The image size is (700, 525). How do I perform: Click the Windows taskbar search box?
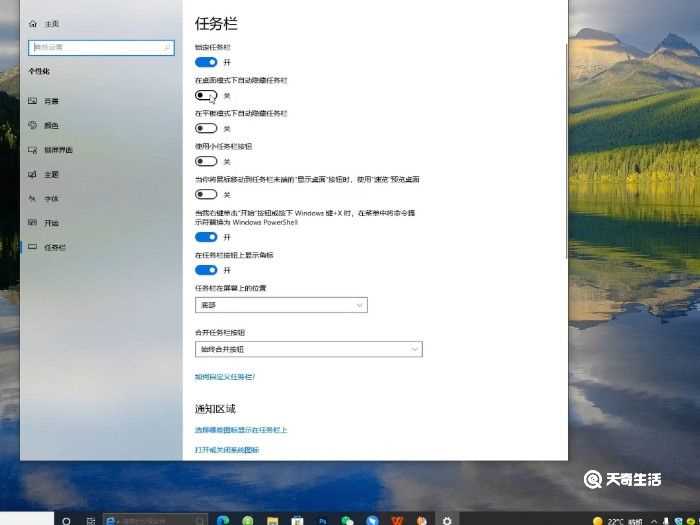156,520
